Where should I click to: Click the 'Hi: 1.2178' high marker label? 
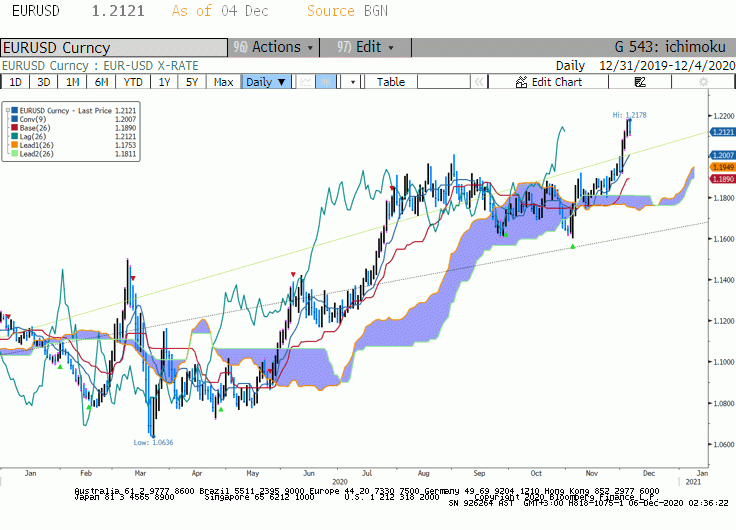coord(629,115)
